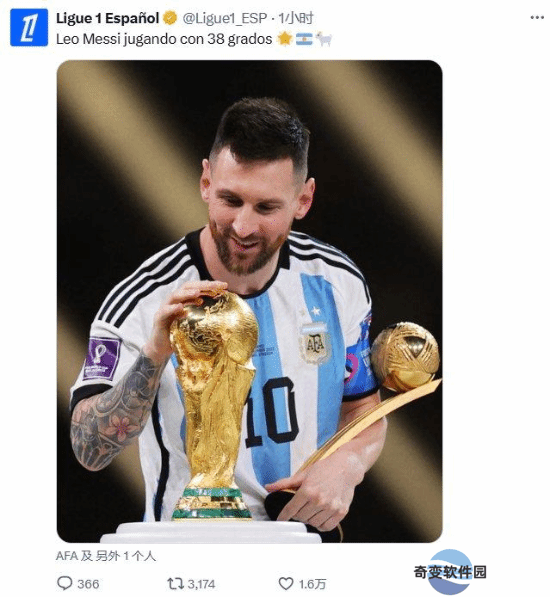The image size is (550, 597).
Task: Open the tagged people link AFA 及 另外 1 个人
Action: (x=105, y=556)
